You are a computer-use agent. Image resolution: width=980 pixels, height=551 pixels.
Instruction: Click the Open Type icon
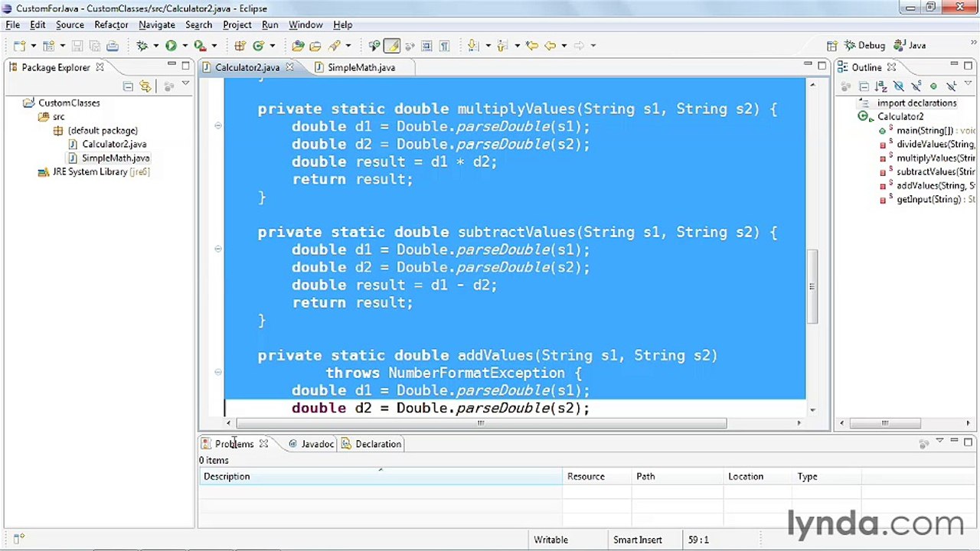tap(298, 46)
